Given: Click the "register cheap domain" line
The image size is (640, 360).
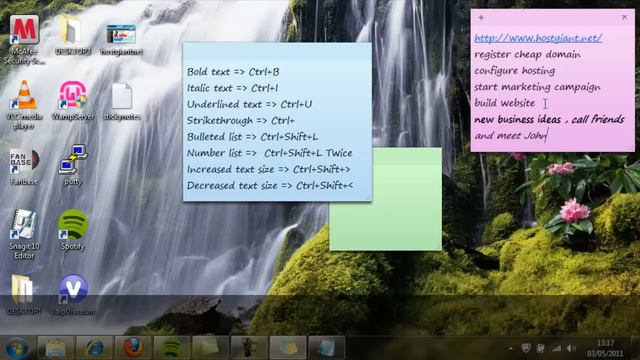Looking at the screenshot, I should (x=527, y=54).
